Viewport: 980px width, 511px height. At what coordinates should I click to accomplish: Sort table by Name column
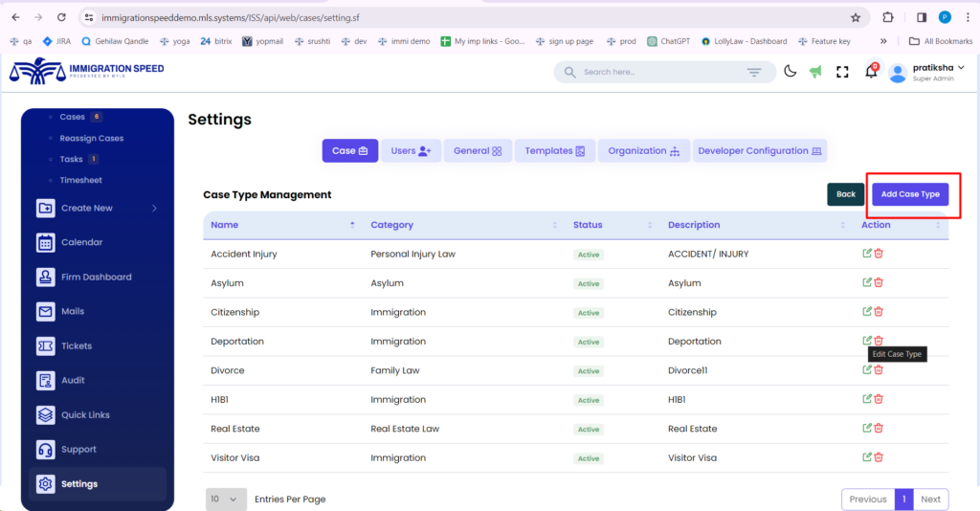click(x=282, y=225)
